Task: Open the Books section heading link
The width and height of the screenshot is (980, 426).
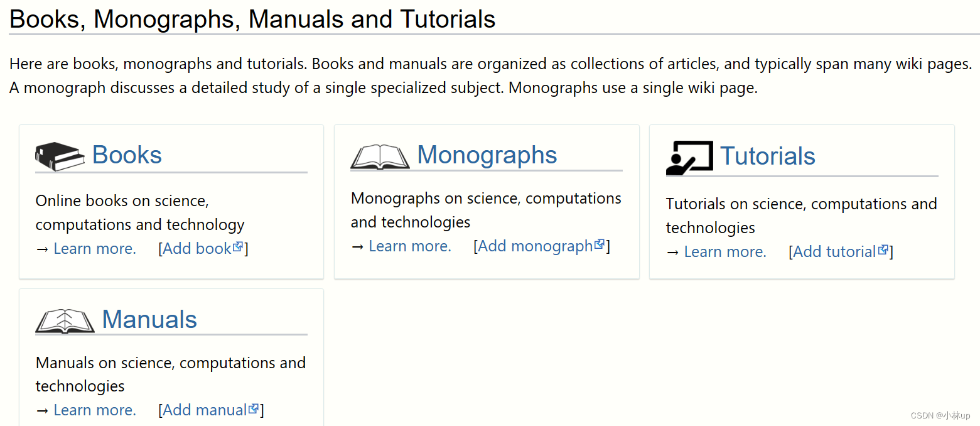Action: pyautogui.click(x=127, y=155)
